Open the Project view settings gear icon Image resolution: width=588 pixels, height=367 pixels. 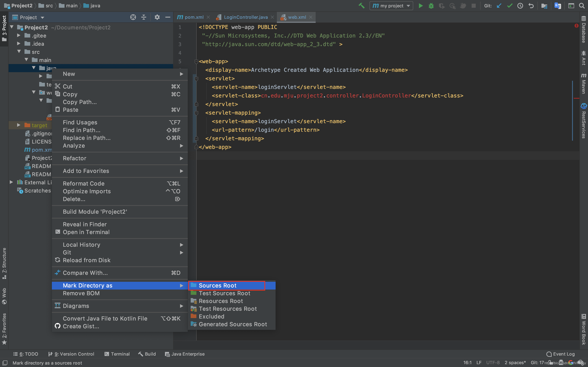coord(157,17)
